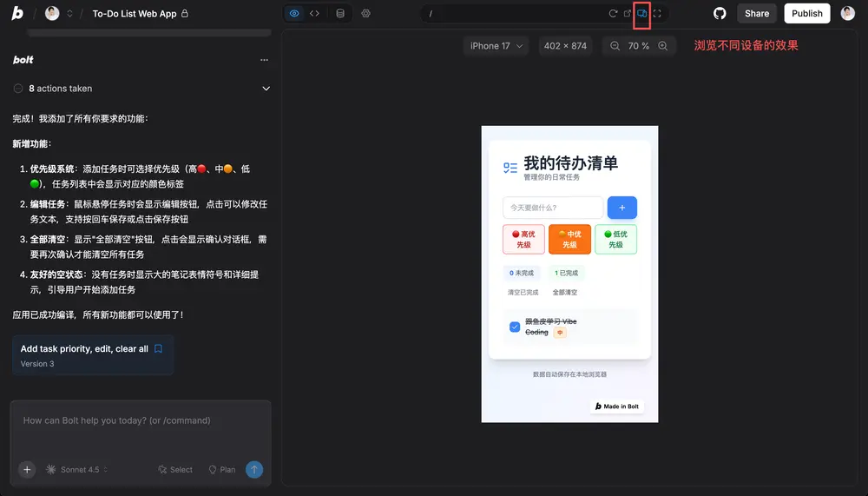Toggle the responsive device preview icon
Image resolution: width=868 pixels, height=496 pixels.
[x=641, y=13]
